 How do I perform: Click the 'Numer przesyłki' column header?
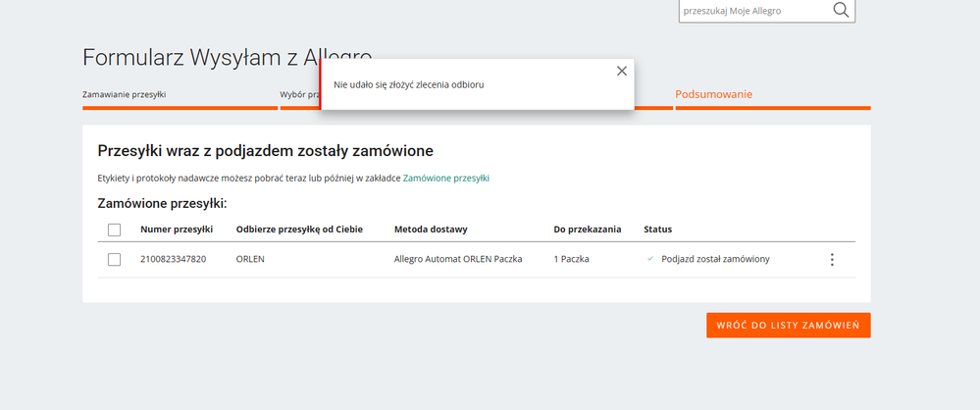click(177, 230)
